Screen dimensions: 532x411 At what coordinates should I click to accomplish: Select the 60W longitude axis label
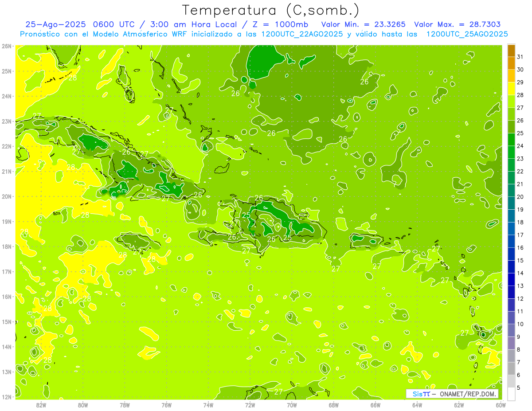pos(501,405)
